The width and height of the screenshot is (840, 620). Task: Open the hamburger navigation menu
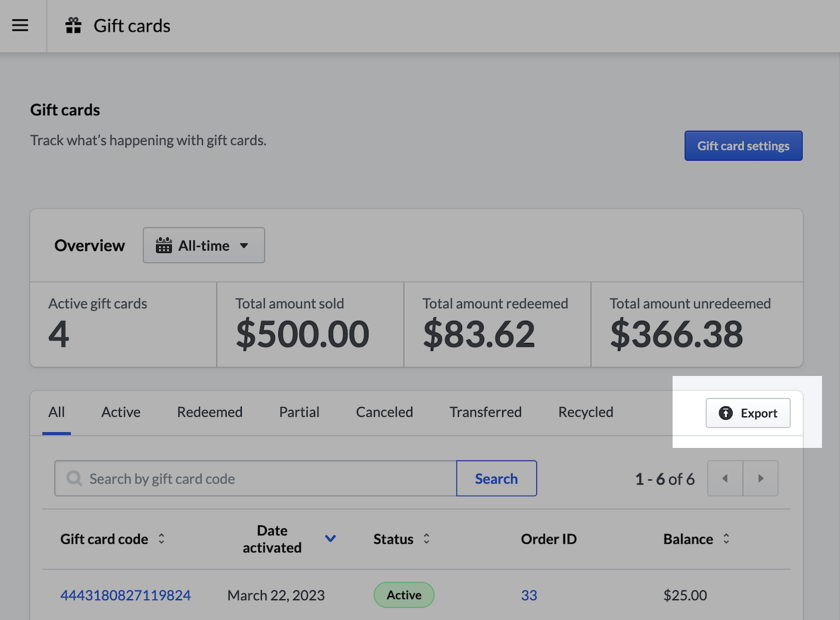pos(20,25)
